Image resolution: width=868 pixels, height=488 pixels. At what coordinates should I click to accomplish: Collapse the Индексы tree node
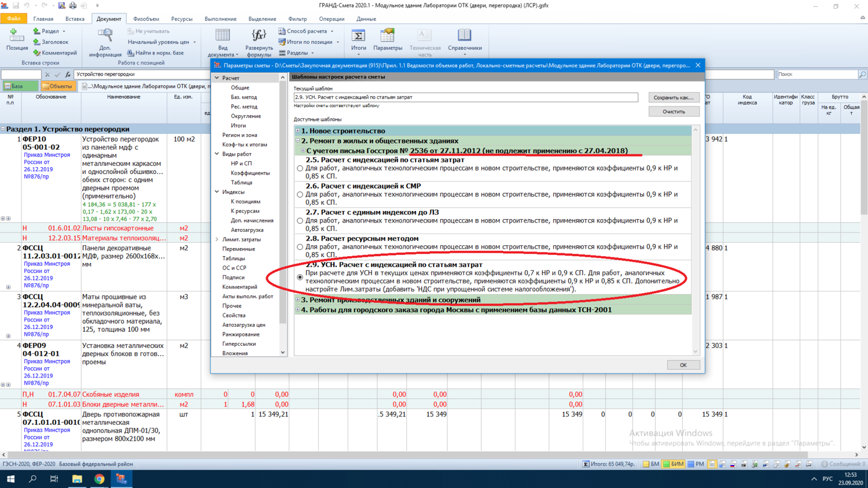click(x=218, y=192)
